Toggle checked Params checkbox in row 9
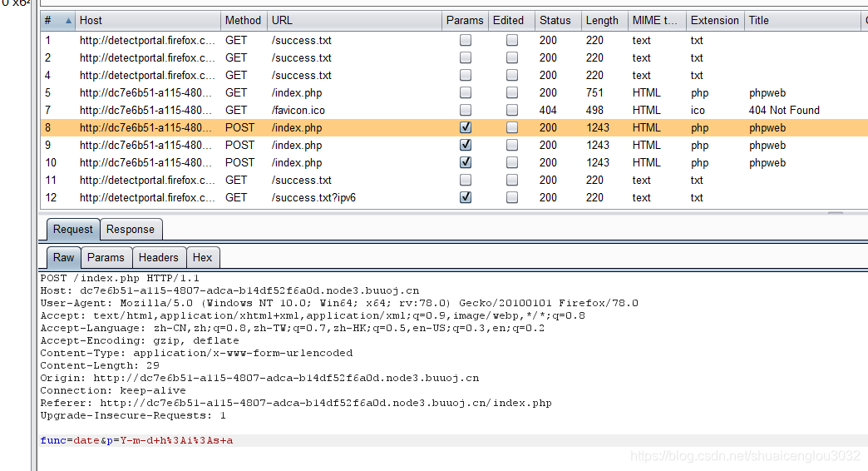The height and width of the screenshot is (471, 868). pyautogui.click(x=466, y=145)
